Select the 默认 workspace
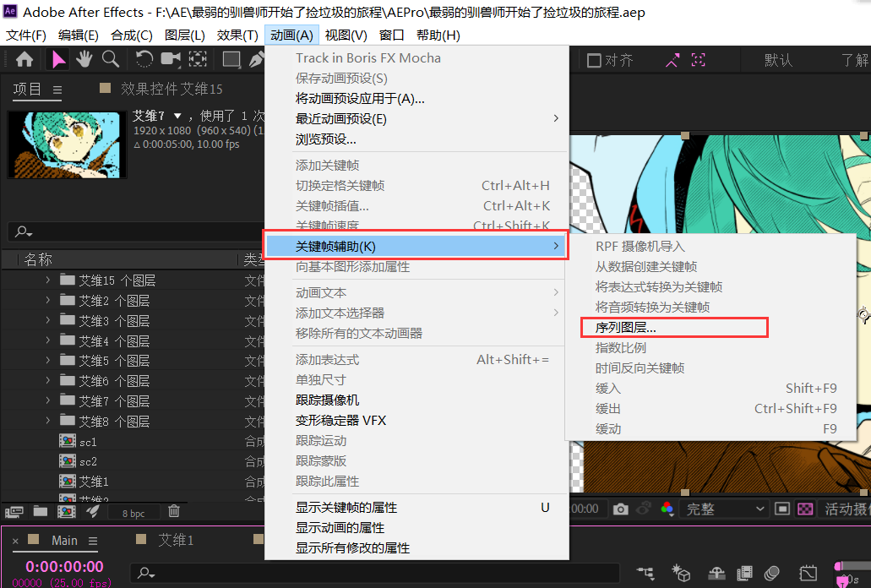This screenshot has width=871, height=588. (x=778, y=60)
